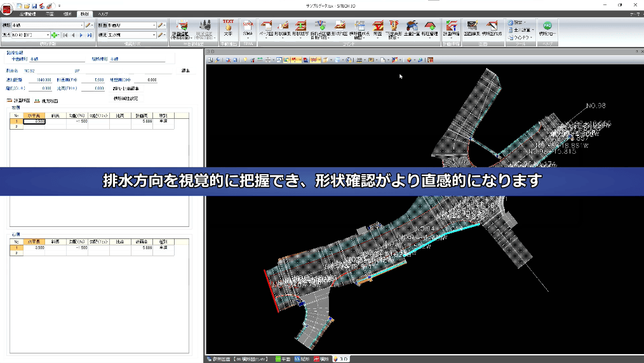Click the 横断属性設定 button

(126, 99)
